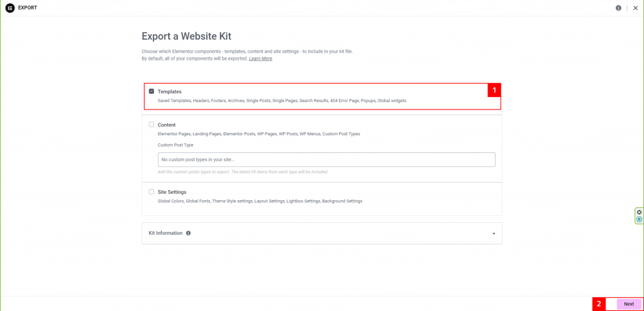The height and width of the screenshot is (311, 644).
Task: Dismiss the side widget with black X icon
Action: click(639, 212)
